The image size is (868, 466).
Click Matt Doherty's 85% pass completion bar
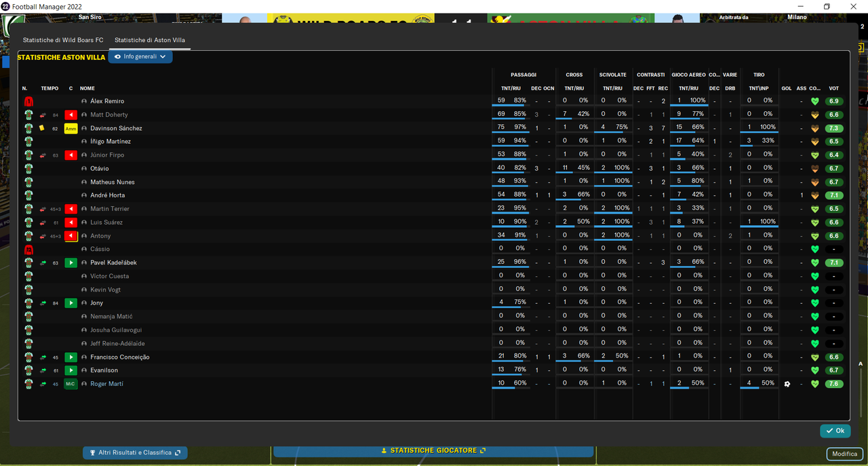point(511,119)
